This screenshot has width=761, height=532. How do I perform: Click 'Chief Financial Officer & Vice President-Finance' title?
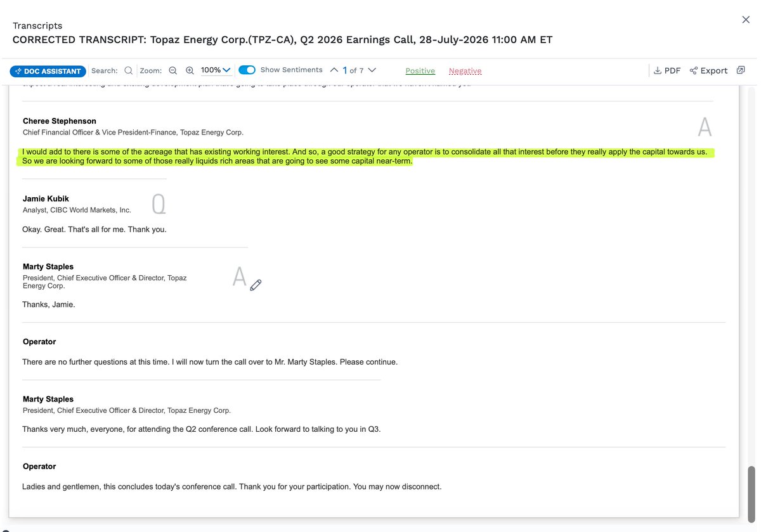pos(133,133)
